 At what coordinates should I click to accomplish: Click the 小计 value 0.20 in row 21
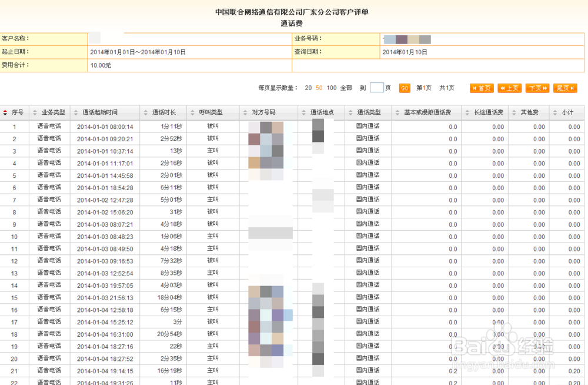[x=574, y=371]
